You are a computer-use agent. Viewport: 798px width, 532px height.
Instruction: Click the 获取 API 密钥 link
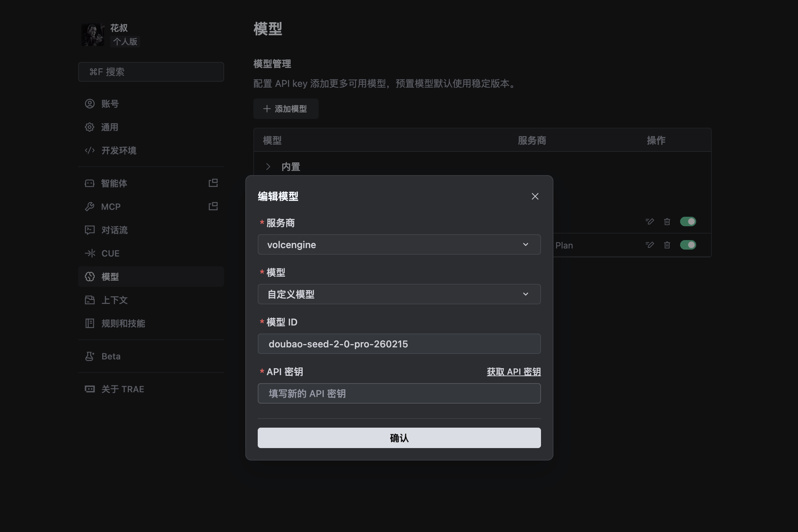[513, 371]
